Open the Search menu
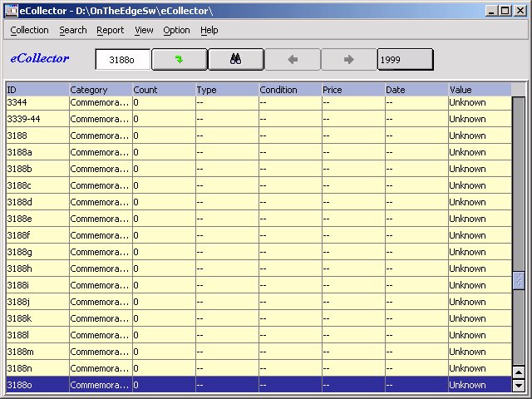532x399 pixels. pos(73,30)
